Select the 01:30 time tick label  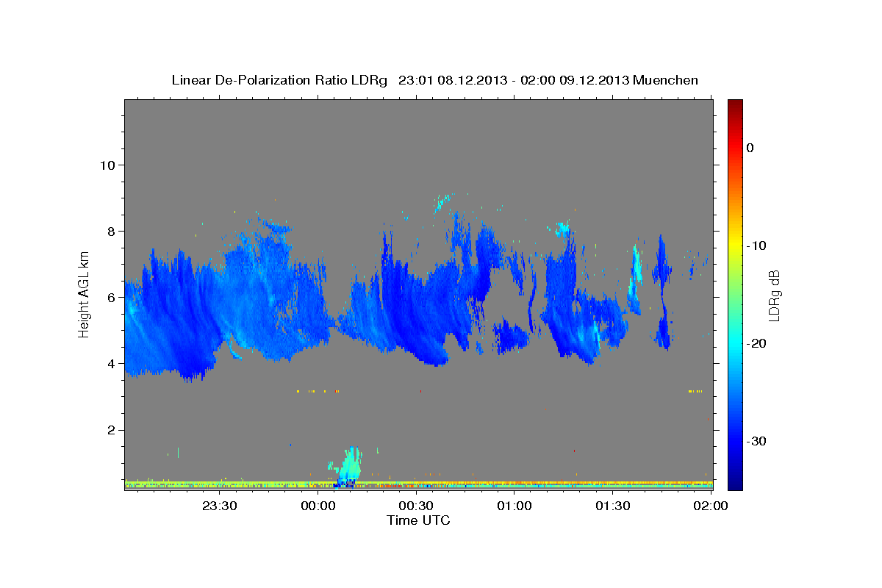coord(612,506)
